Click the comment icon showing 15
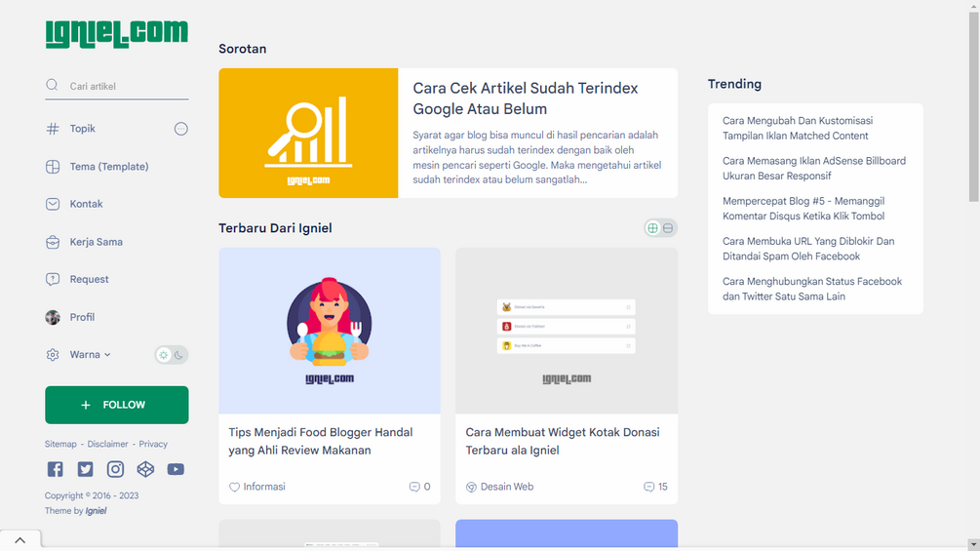Screen dimensions: 980x551 coord(648,487)
